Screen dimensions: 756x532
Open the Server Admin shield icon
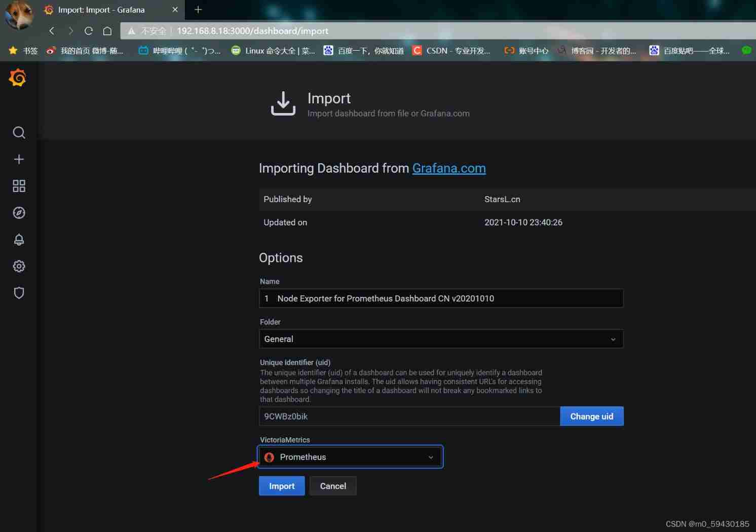point(19,293)
